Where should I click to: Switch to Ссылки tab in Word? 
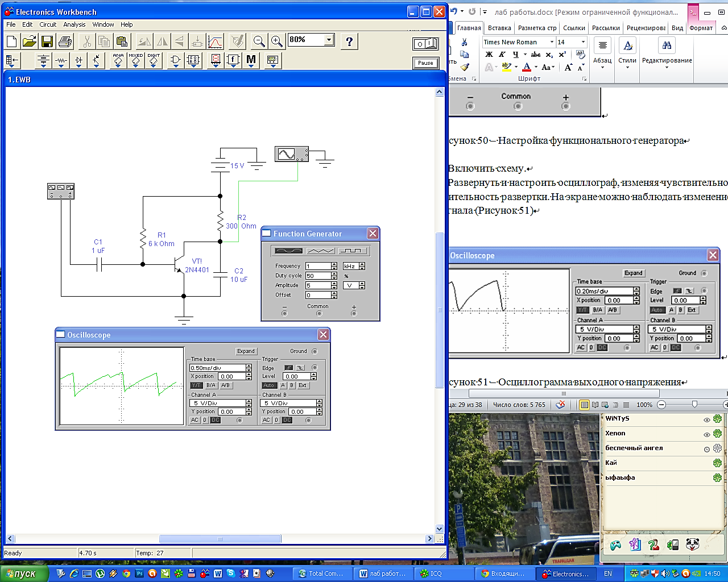point(574,28)
